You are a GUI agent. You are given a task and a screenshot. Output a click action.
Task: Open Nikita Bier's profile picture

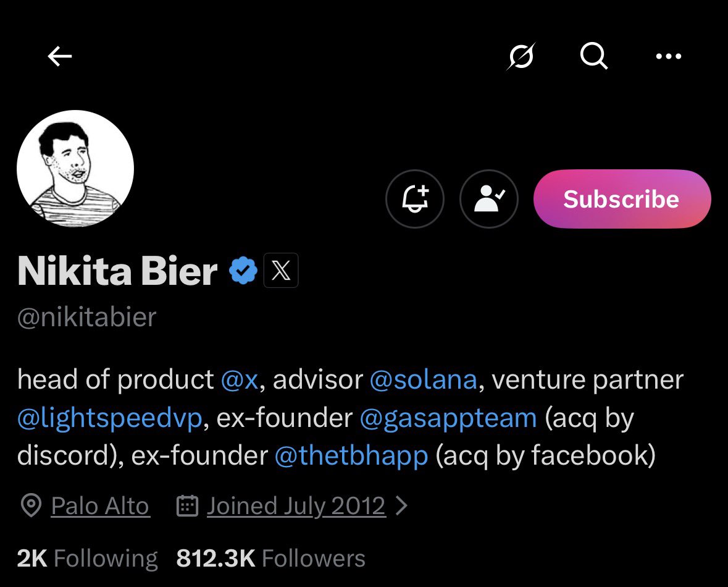(75, 169)
